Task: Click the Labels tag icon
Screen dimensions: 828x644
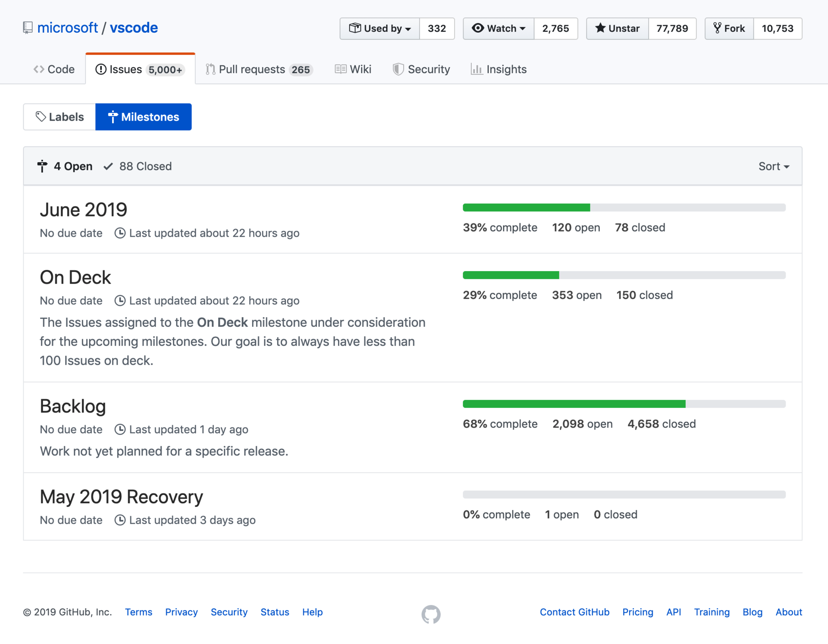Action: point(41,117)
